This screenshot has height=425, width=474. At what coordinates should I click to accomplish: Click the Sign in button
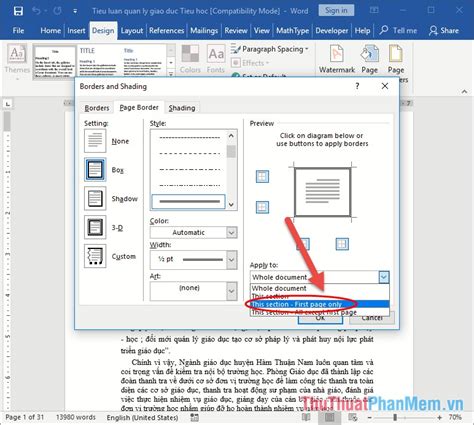click(336, 10)
